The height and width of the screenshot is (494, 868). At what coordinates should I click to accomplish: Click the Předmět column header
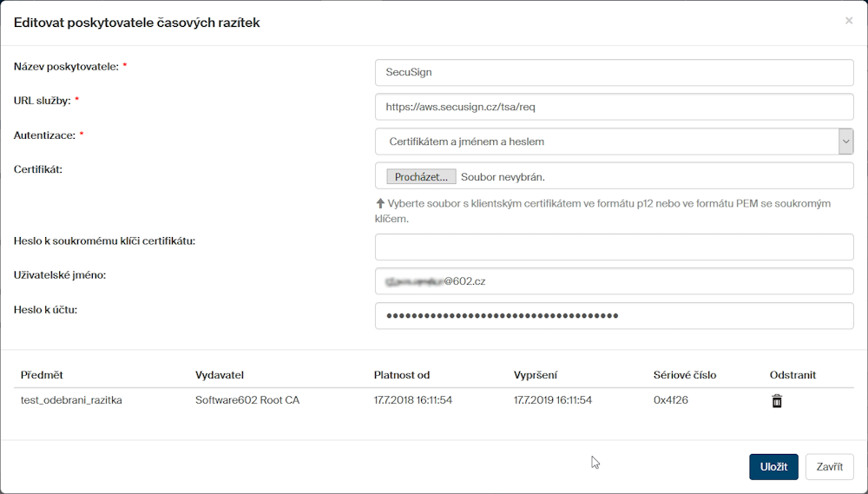(x=42, y=375)
